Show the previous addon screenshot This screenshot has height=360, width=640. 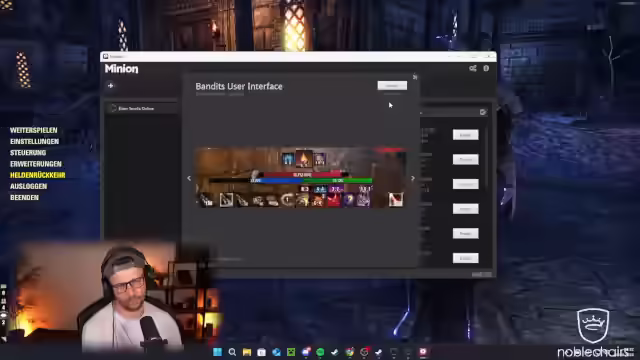point(189,178)
